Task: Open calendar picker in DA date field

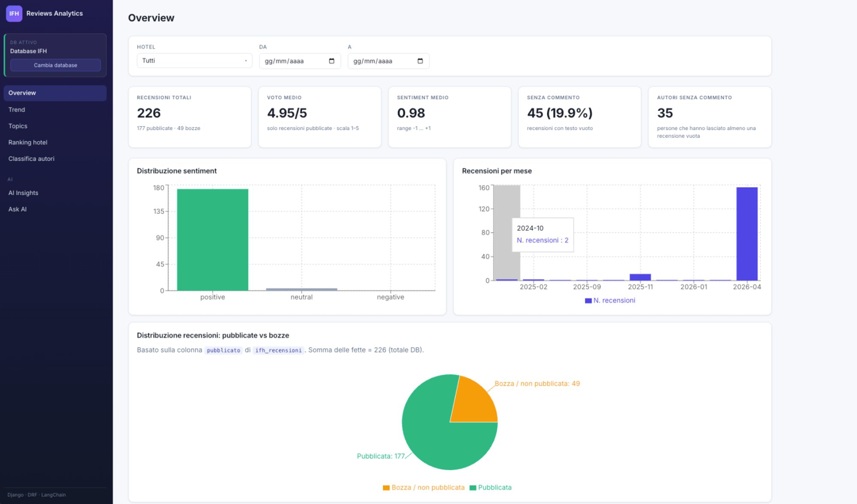Action: coord(332,61)
